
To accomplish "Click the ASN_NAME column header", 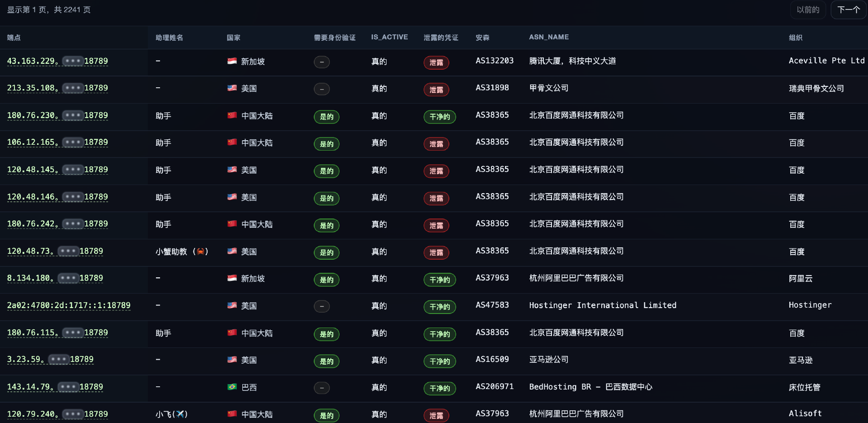I will tap(549, 37).
